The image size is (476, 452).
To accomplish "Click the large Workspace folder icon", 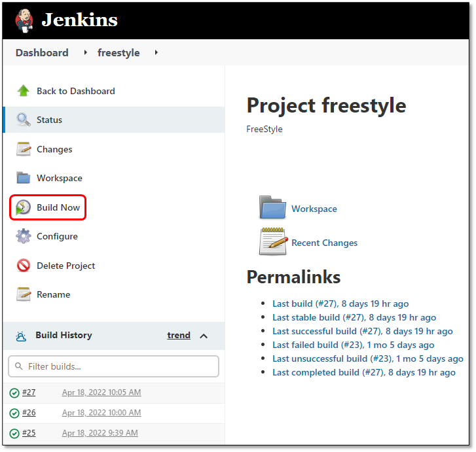I will (x=272, y=207).
